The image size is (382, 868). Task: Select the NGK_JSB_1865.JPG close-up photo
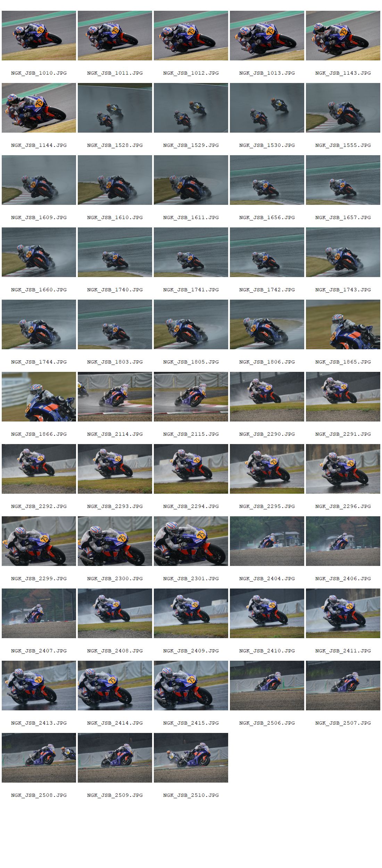coord(343,324)
